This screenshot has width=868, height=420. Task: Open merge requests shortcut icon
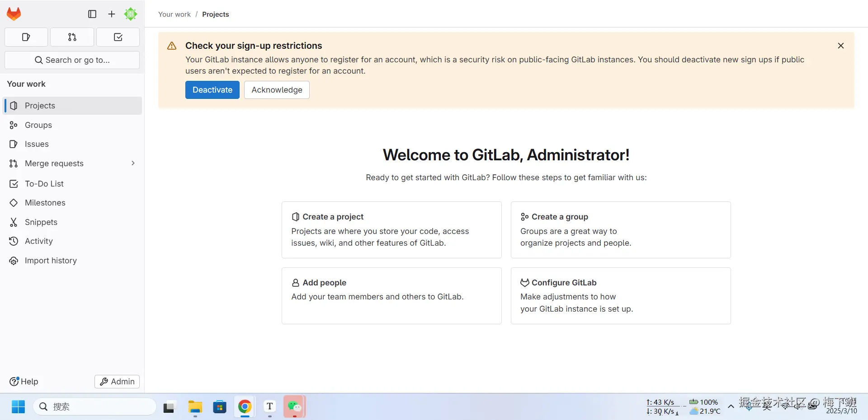pyautogui.click(x=72, y=37)
